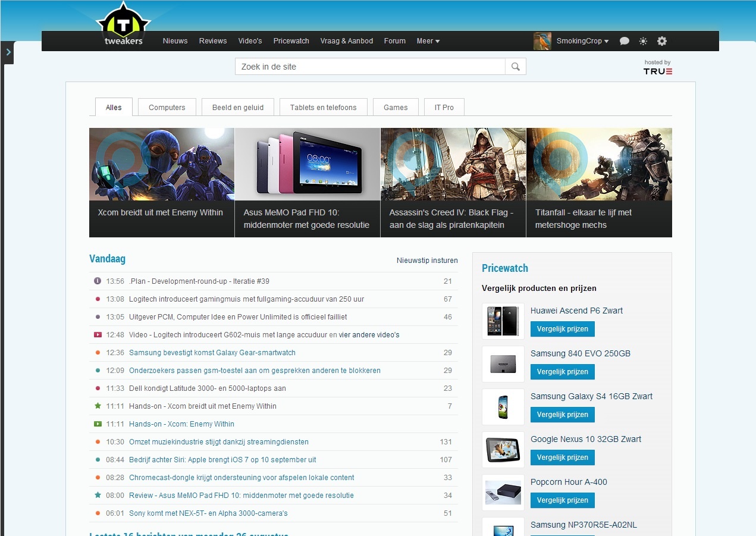
Task: Open Assassin's Creed IV featured image
Action: [x=453, y=164]
